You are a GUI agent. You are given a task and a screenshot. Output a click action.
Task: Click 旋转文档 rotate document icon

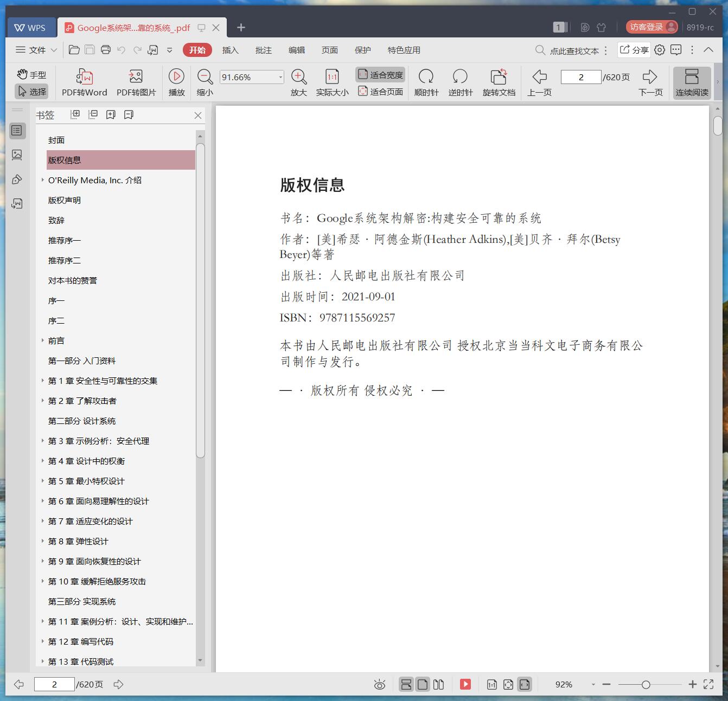pyautogui.click(x=499, y=83)
